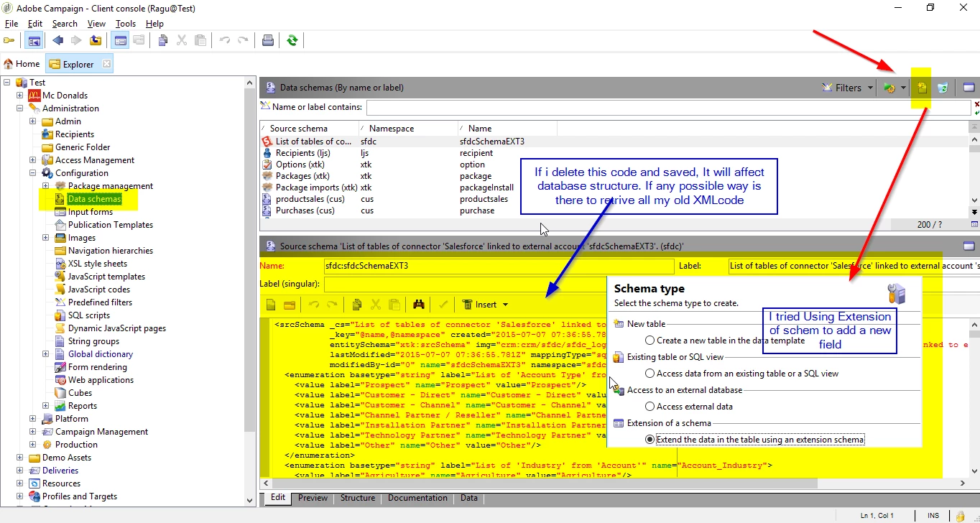This screenshot has height=523, width=980.
Task: Copy using the main toolbar copy icon
Action: point(163,40)
